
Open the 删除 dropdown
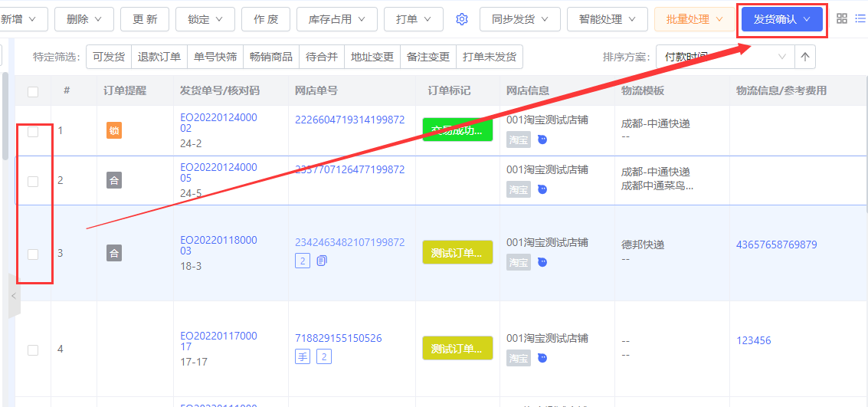point(84,19)
